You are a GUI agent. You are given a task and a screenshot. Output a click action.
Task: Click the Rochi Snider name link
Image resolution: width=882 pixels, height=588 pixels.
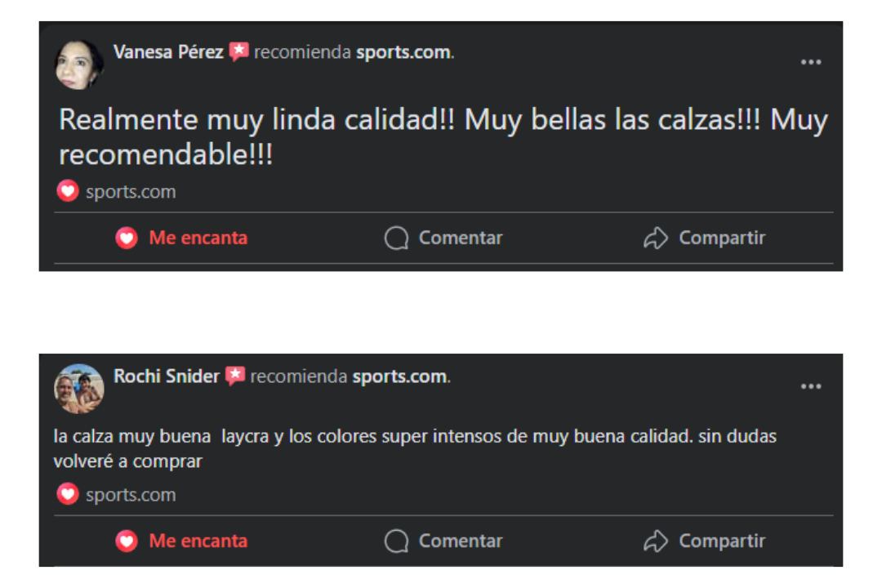tap(167, 376)
